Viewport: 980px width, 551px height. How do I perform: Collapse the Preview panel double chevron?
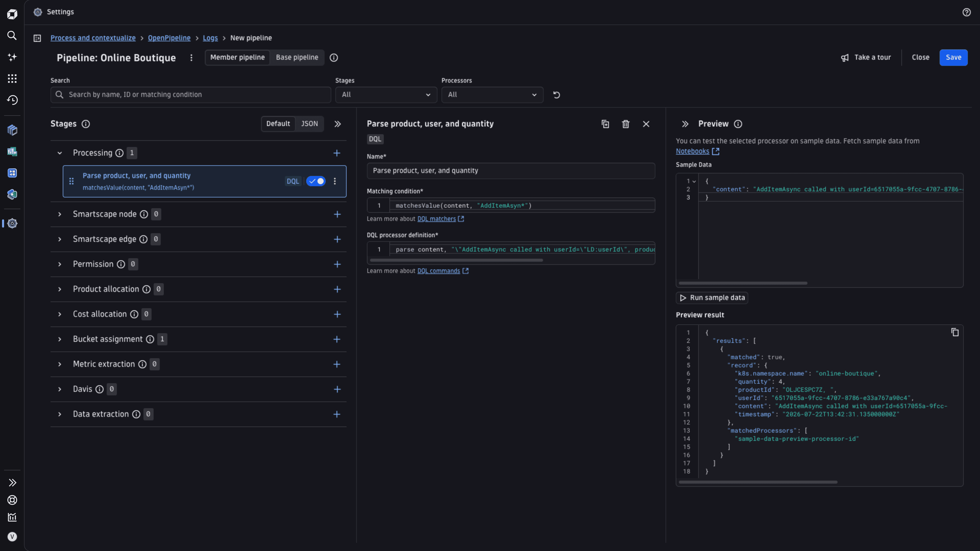[685, 124]
